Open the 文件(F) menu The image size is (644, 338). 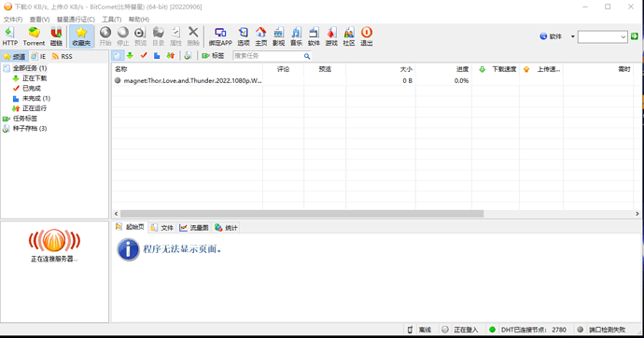tap(13, 20)
